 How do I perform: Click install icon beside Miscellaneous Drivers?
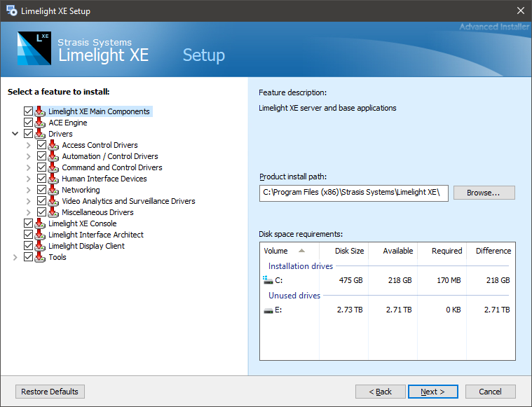pyautogui.click(x=53, y=212)
